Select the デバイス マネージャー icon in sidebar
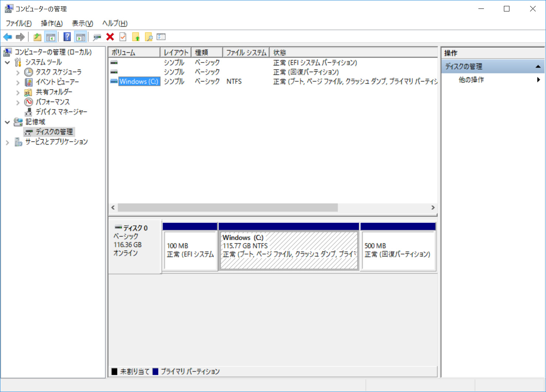 pos(29,112)
